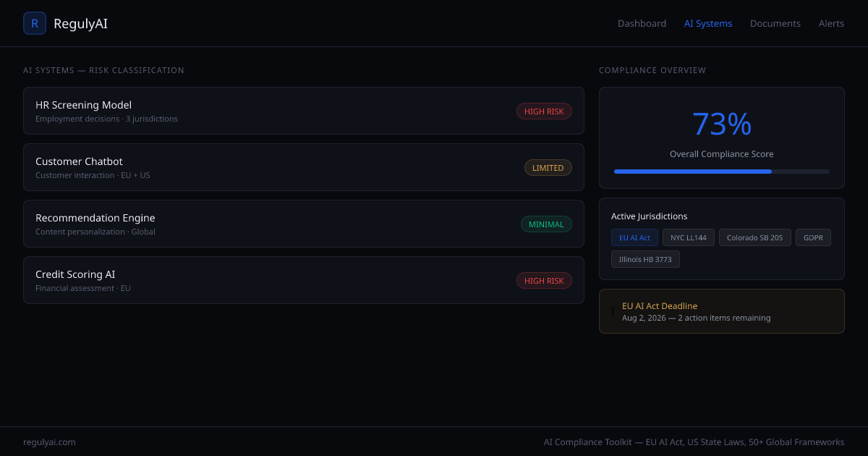The width and height of the screenshot is (868, 456).
Task: Click the warning icon in deadline alert
Action: pos(613,312)
